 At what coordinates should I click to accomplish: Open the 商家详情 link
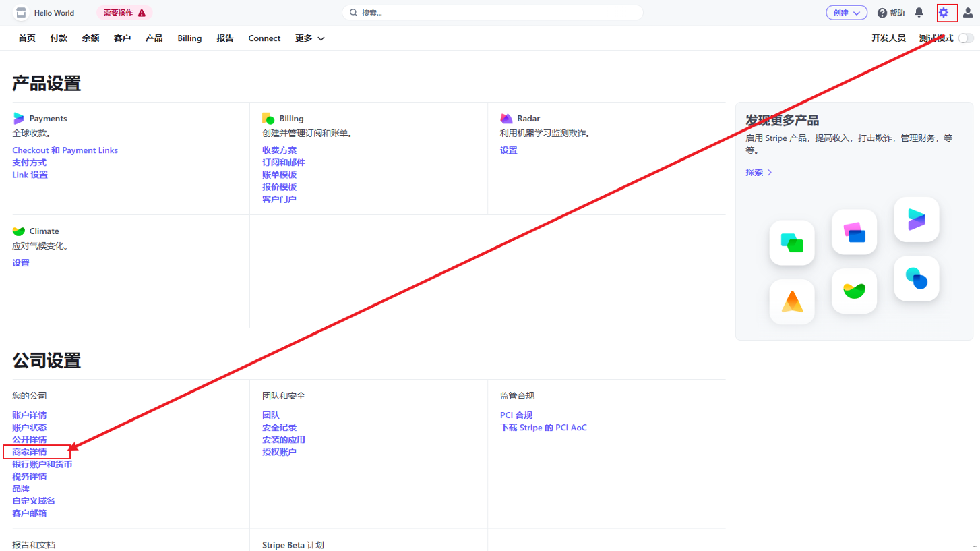click(30, 452)
